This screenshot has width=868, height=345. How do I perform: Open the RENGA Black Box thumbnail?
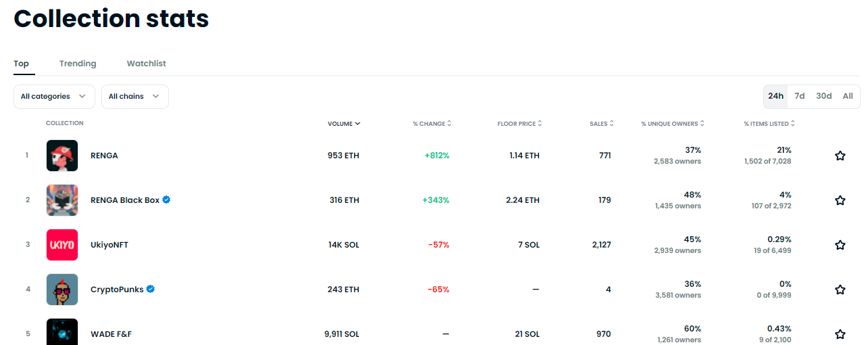[62, 200]
